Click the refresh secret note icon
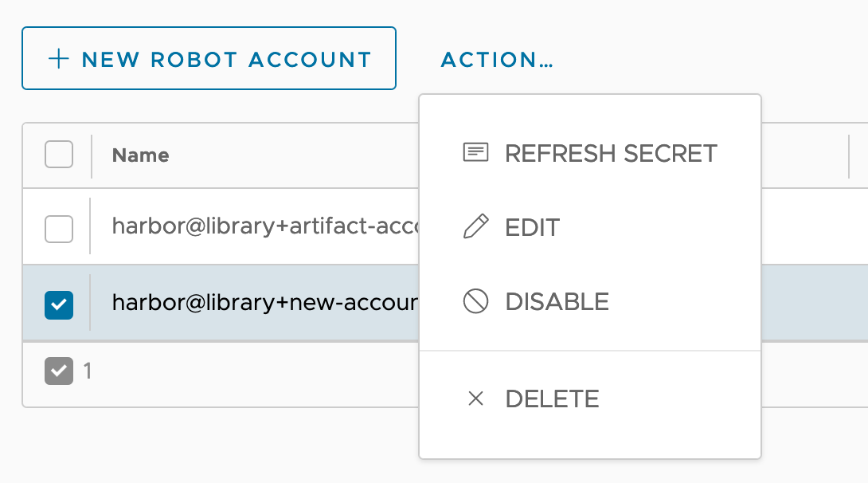The width and height of the screenshot is (868, 483). [475, 153]
